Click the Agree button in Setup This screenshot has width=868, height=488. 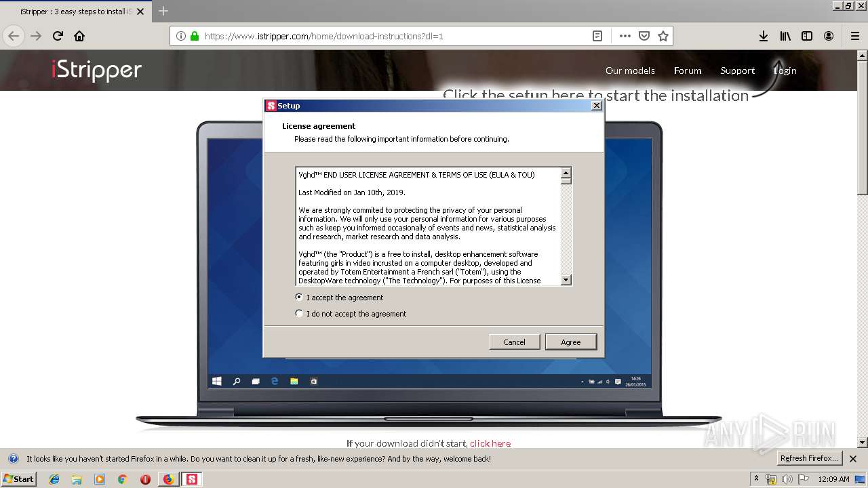pos(571,342)
